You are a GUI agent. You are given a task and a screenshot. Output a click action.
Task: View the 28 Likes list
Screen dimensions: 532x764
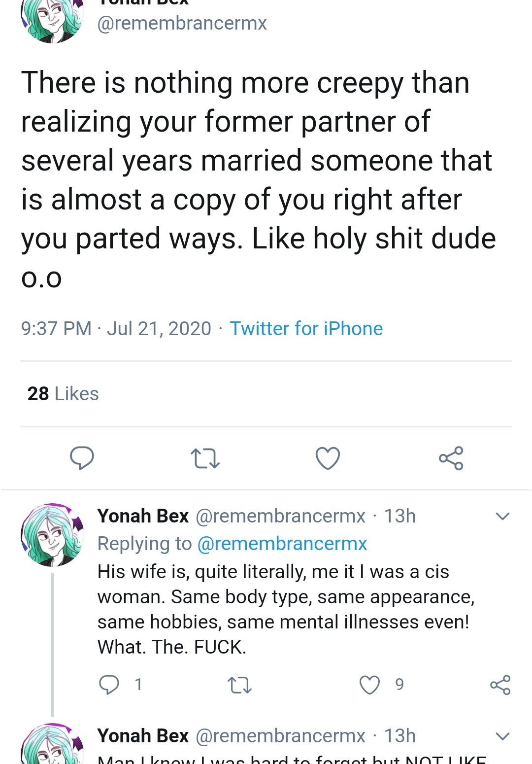click(x=63, y=394)
